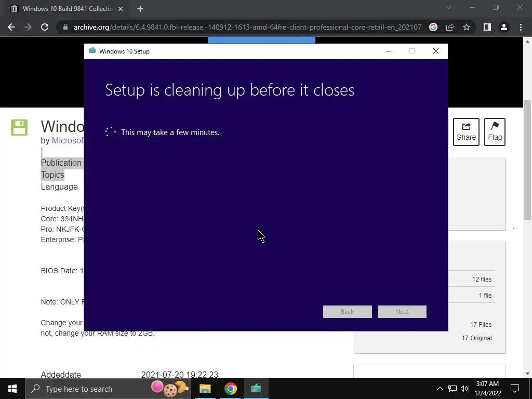
Task: Click the Chrome forward arrow
Action: (x=28, y=27)
